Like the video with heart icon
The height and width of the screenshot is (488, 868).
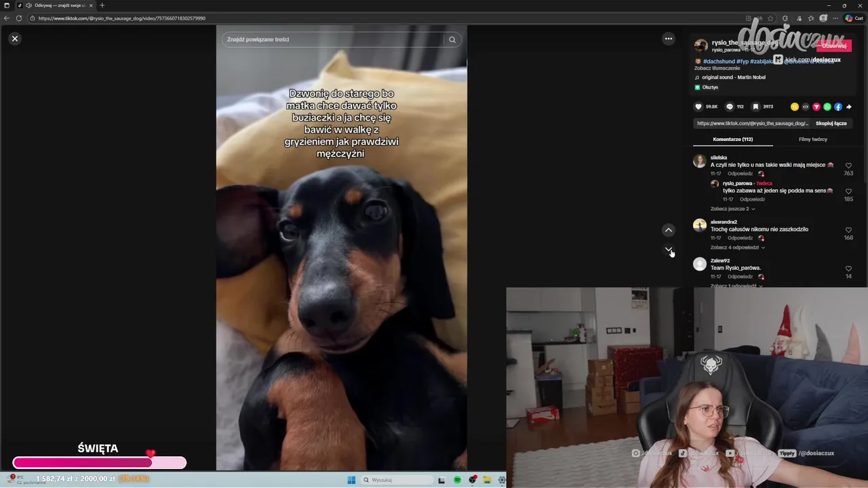tap(698, 106)
